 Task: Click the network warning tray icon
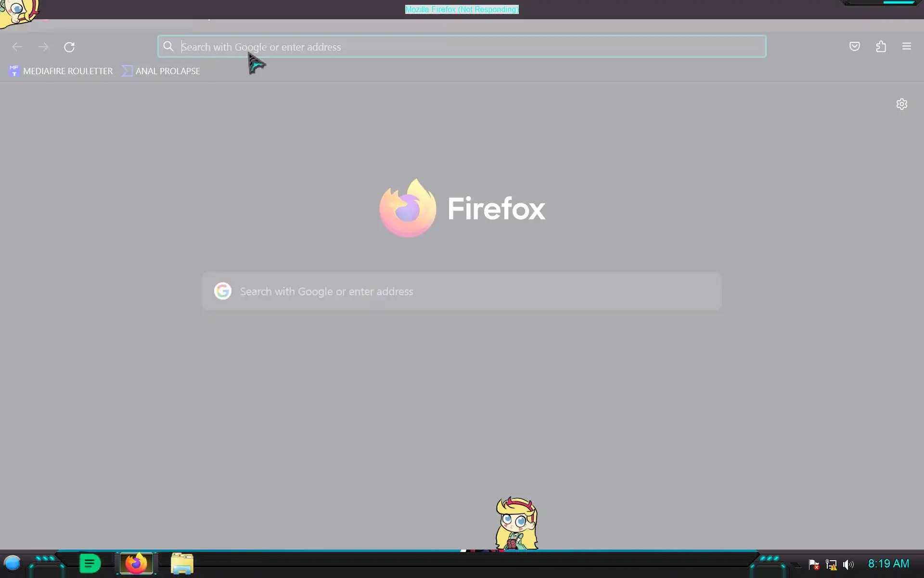[831, 565]
